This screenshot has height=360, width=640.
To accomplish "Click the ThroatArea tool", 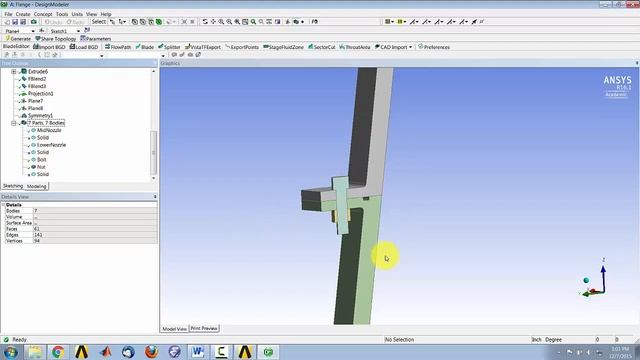I will (355, 47).
